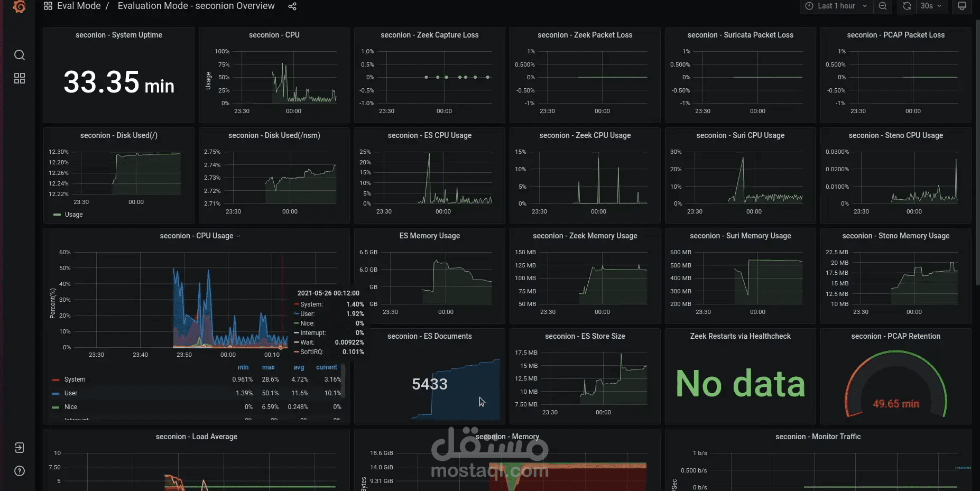Screen dimensions: 980x491
Task: Open seconion - Suricata Packet Loss title menu
Action: 741,35
